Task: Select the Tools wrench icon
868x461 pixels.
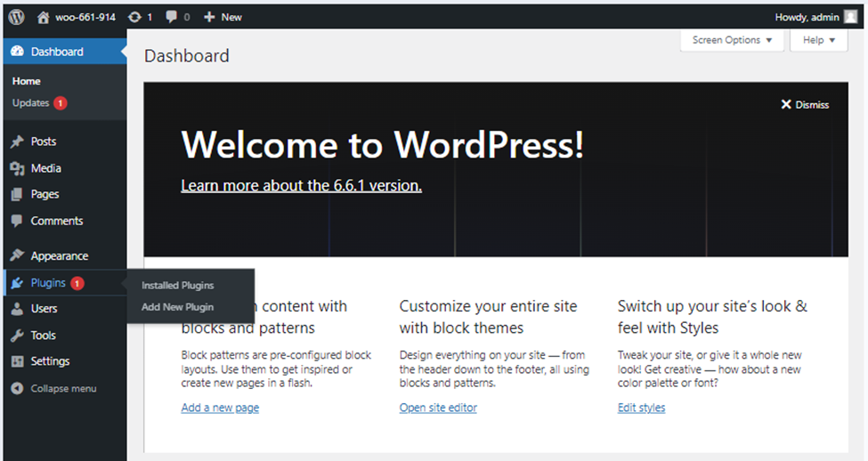Action: coord(17,336)
